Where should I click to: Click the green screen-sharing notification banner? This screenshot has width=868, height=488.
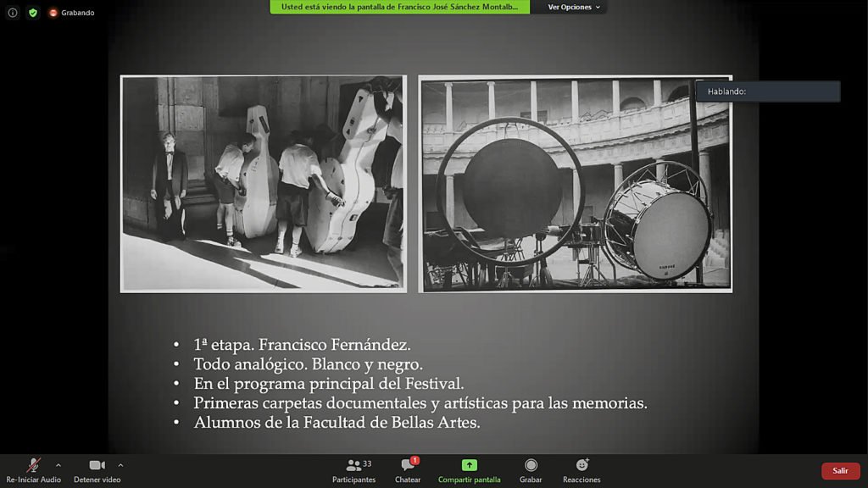click(x=399, y=7)
